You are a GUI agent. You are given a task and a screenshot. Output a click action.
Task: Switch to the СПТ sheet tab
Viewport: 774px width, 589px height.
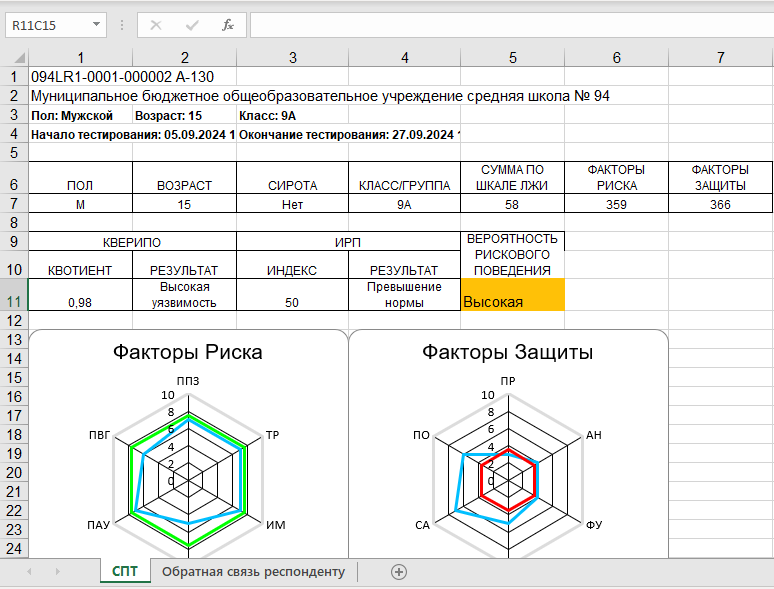(125, 571)
